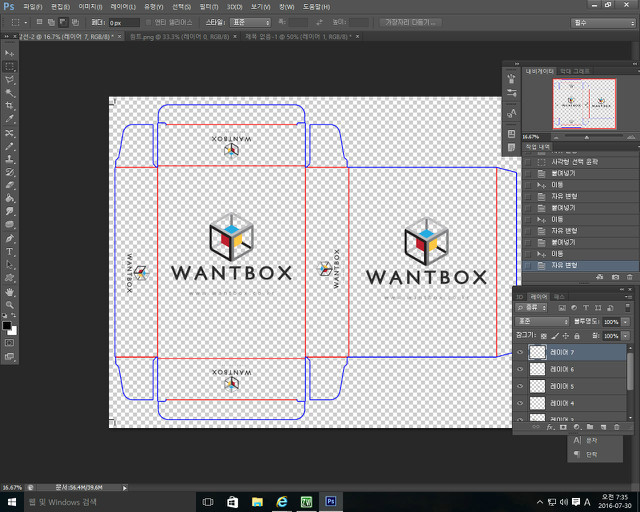The width and height of the screenshot is (640, 512).
Task: Expand the status bar info arrow
Action: point(125,488)
